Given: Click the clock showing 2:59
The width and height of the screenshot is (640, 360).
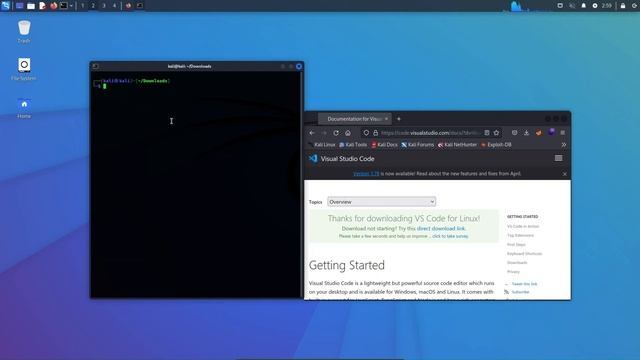Looking at the screenshot, I should (607, 6).
